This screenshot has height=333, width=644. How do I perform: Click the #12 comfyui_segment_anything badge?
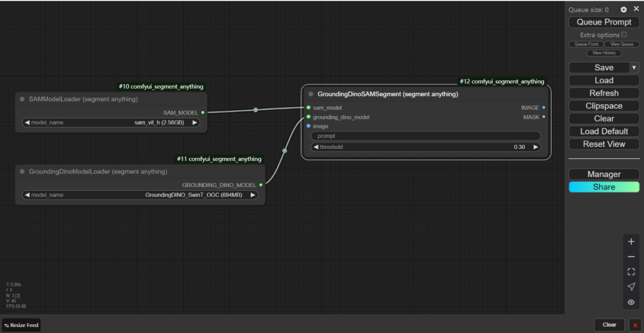(502, 82)
